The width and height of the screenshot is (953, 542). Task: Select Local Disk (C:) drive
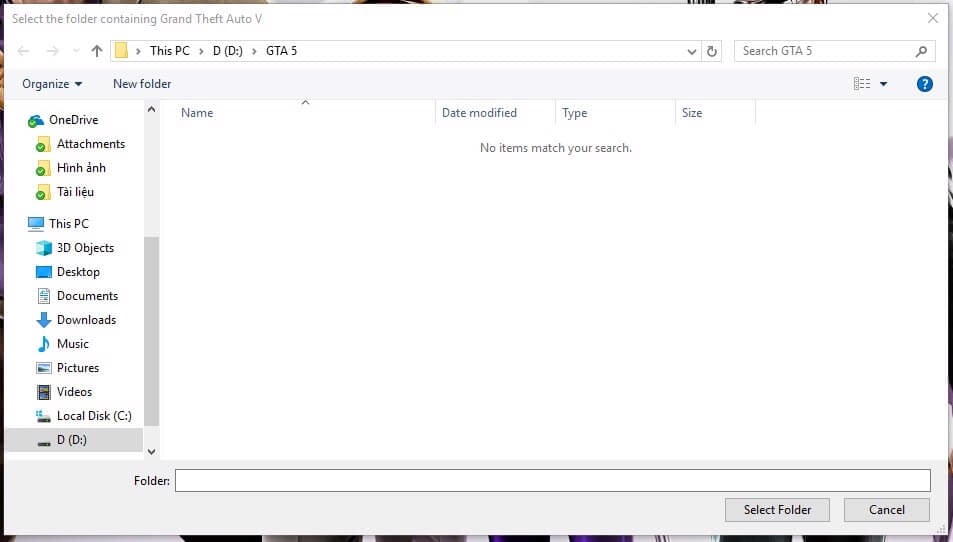tap(93, 416)
